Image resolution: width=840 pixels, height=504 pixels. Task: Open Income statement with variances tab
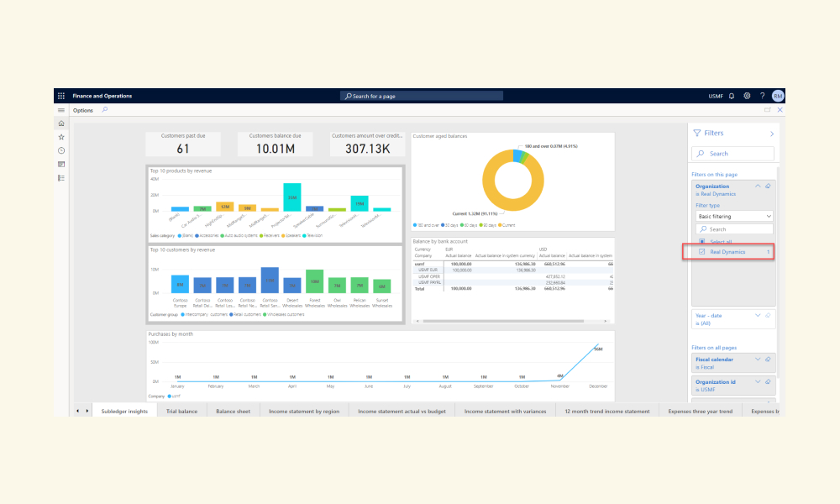(505, 411)
